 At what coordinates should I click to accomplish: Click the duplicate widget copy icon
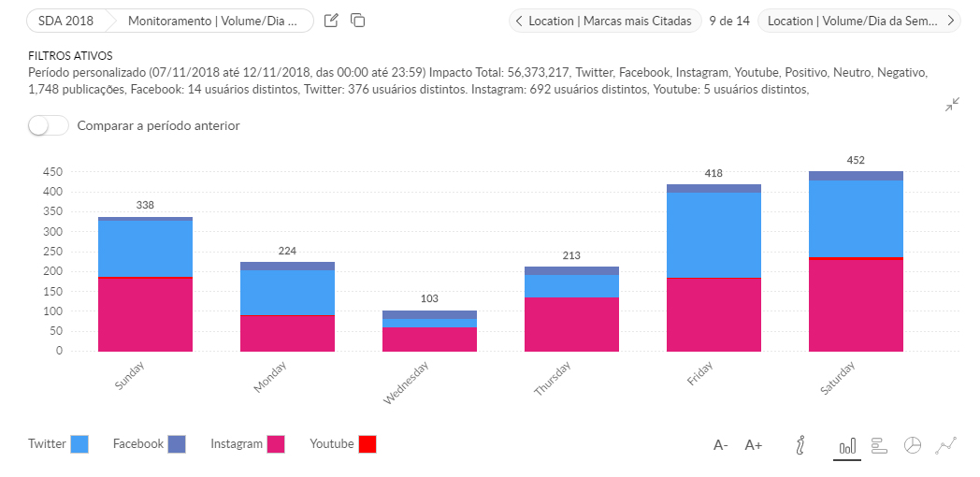[357, 21]
